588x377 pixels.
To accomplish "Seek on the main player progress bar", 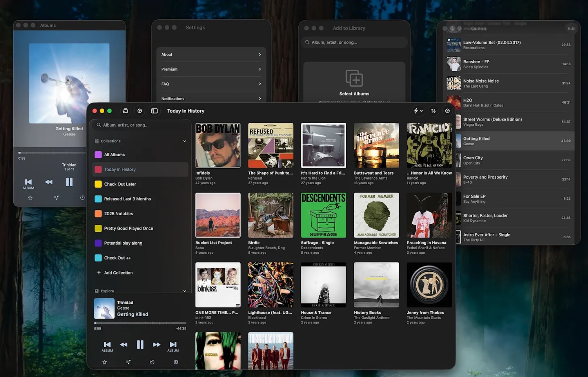I will pyautogui.click(x=140, y=323).
